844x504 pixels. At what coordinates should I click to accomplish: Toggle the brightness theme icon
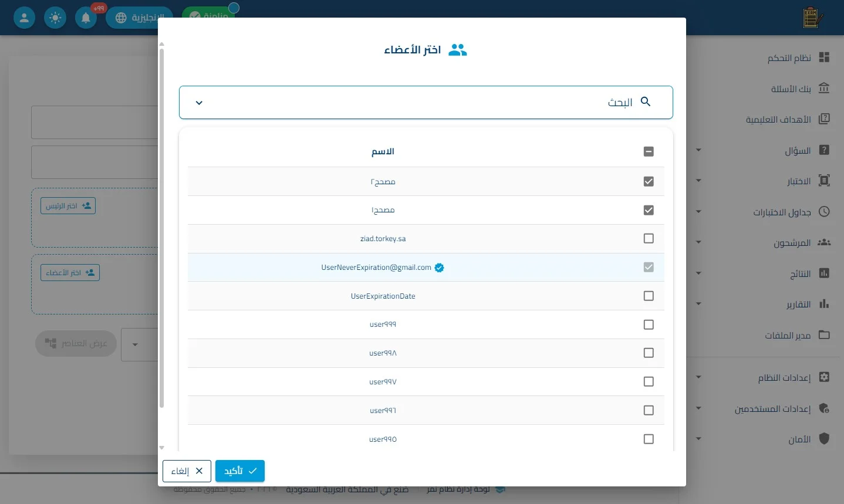pos(55,18)
